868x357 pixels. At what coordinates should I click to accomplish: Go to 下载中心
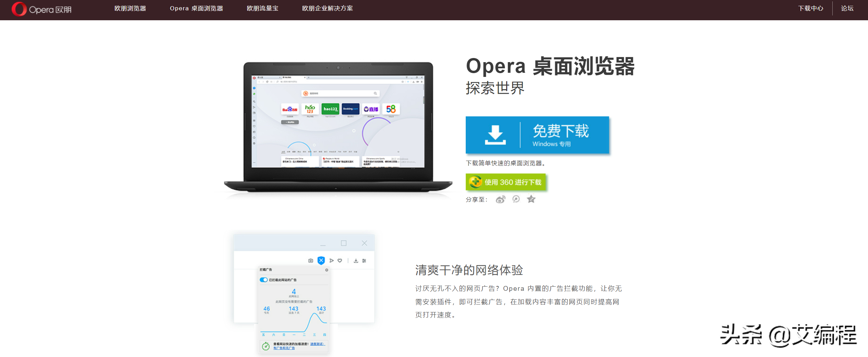(811, 8)
